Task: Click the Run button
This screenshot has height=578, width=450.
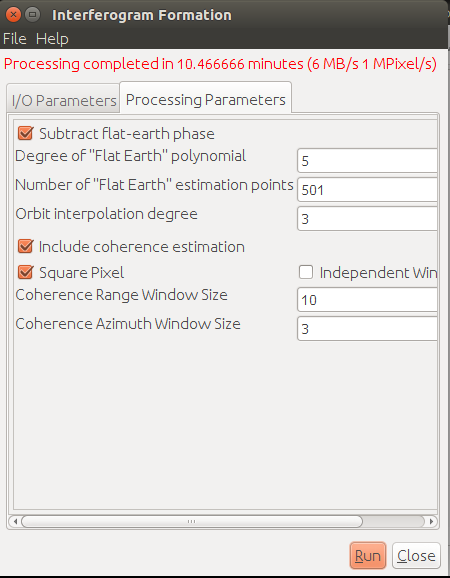Action: [368, 556]
